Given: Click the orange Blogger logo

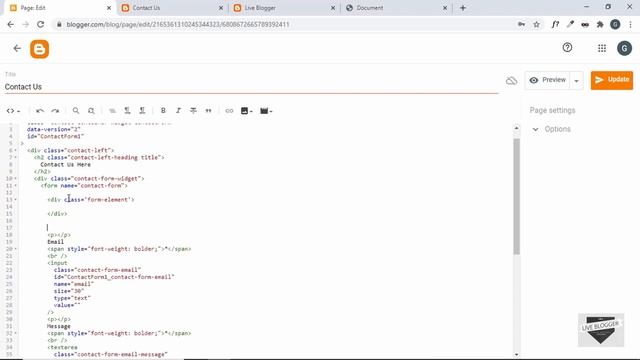Looking at the screenshot, I should (40, 49).
